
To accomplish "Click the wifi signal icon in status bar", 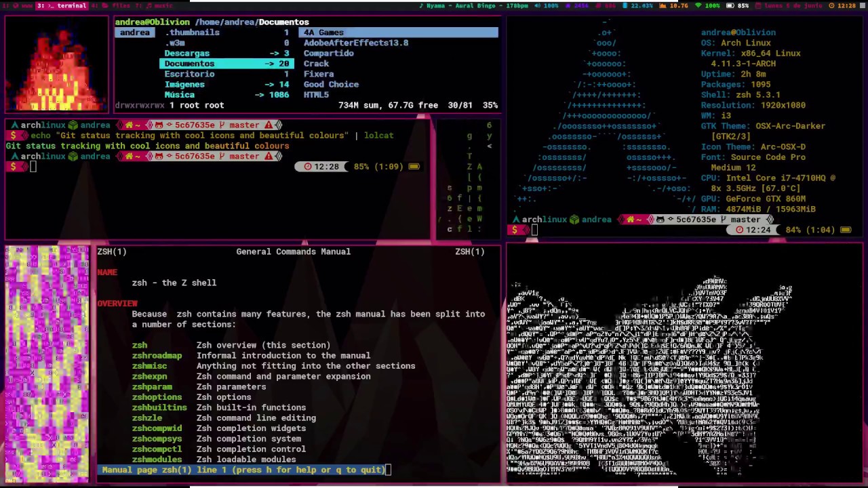I will [x=698, y=5].
